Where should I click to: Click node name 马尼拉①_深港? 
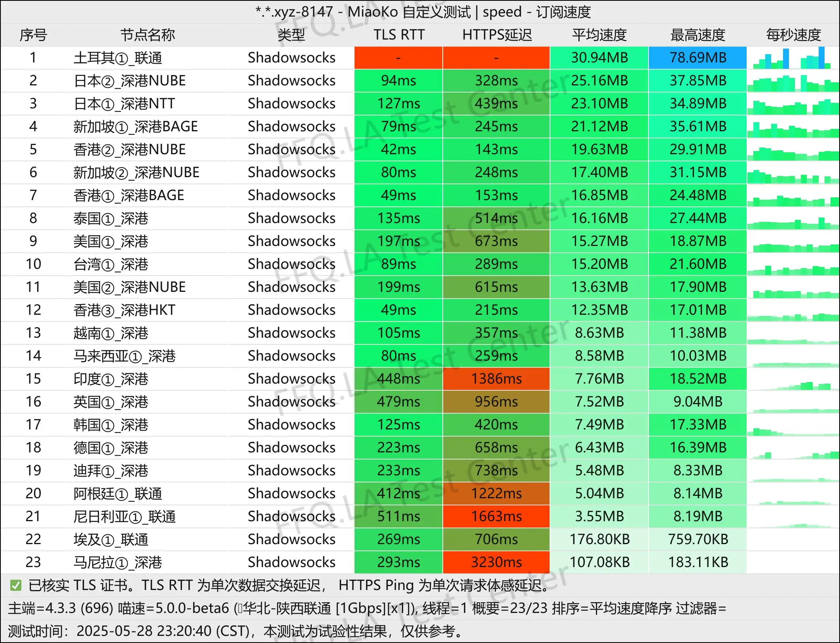point(118,563)
